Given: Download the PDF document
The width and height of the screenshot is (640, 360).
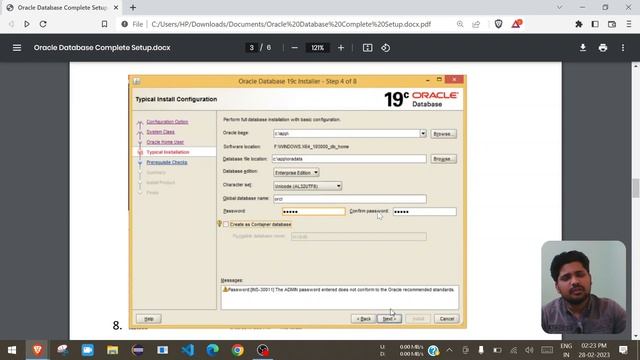Looking at the screenshot, I should click(583, 48).
